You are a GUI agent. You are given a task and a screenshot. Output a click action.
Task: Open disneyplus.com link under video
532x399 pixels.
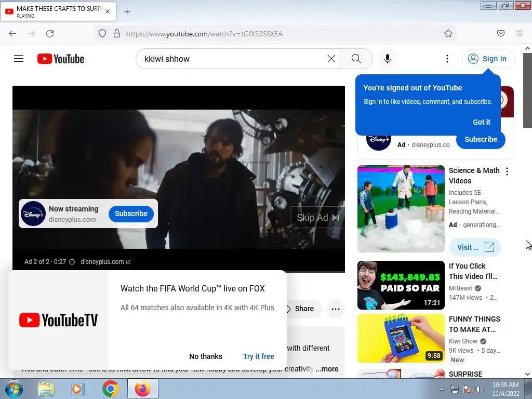tap(105, 262)
